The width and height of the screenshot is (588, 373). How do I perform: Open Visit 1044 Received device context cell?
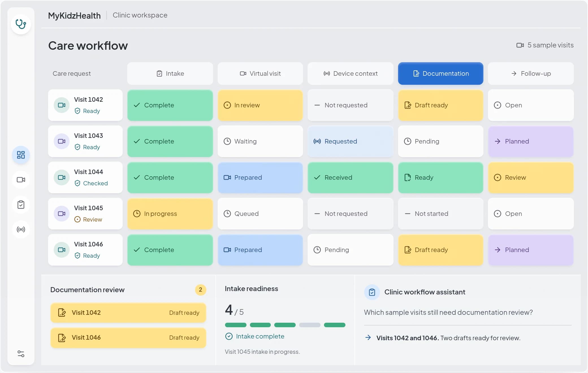[x=351, y=177]
